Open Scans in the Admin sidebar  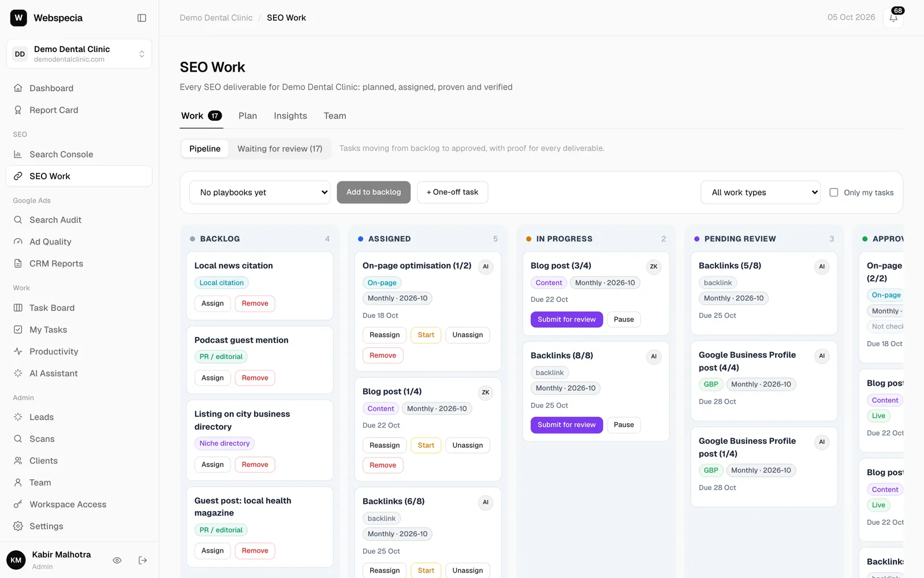click(79, 439)
